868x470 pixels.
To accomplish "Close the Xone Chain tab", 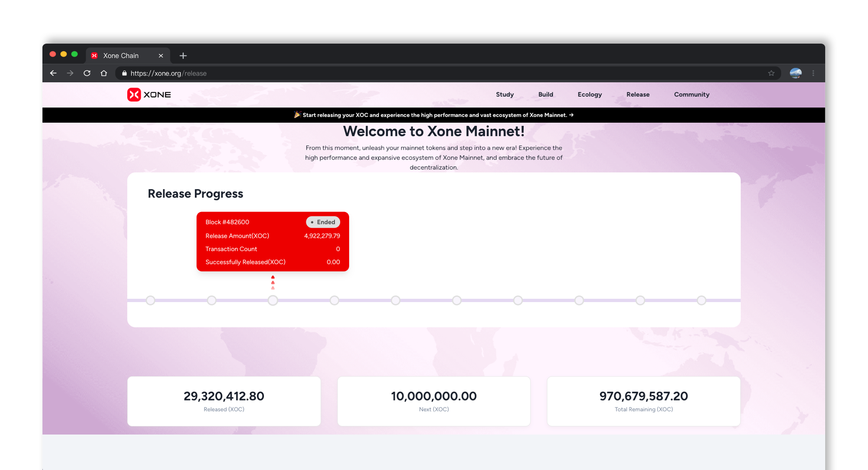I will (161, 56).
